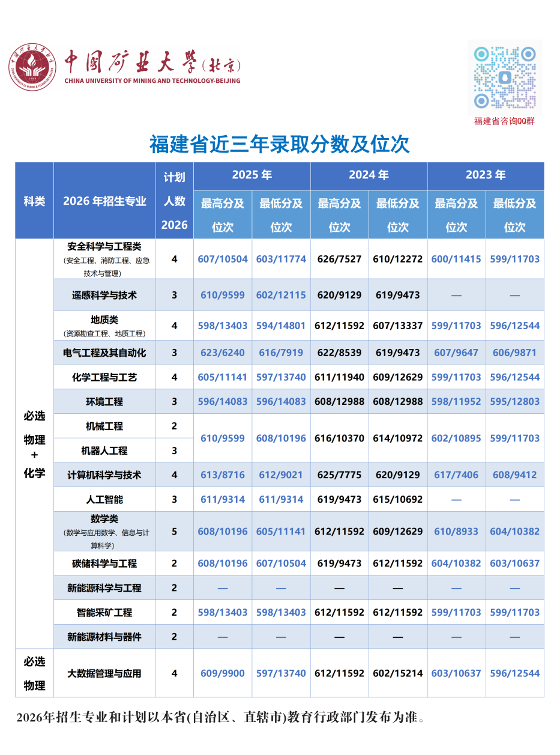Click the score cell 608/9412

coord(515,475)
